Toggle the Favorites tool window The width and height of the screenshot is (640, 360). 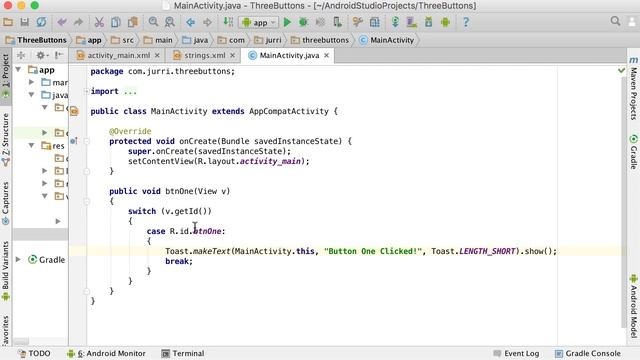point(6,331)
